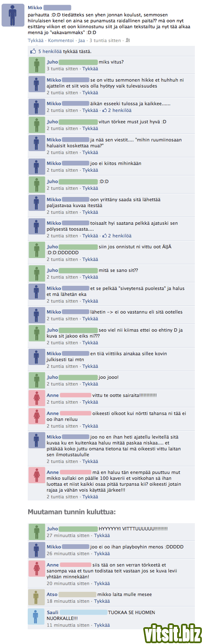Click 'Tykkää' under Atso's comment
This screenshot has width=202, height=644.
click(x=102, y=601)
